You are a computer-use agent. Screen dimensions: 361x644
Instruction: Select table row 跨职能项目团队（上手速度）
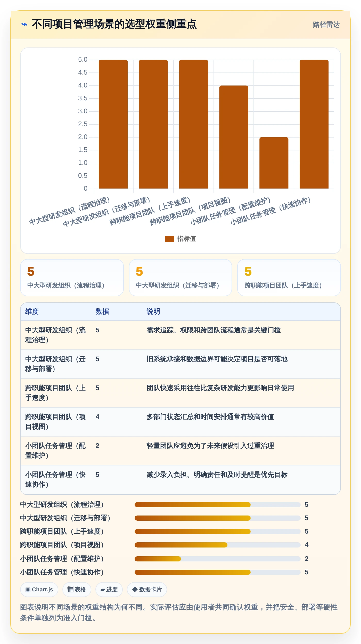pos(180,393)
